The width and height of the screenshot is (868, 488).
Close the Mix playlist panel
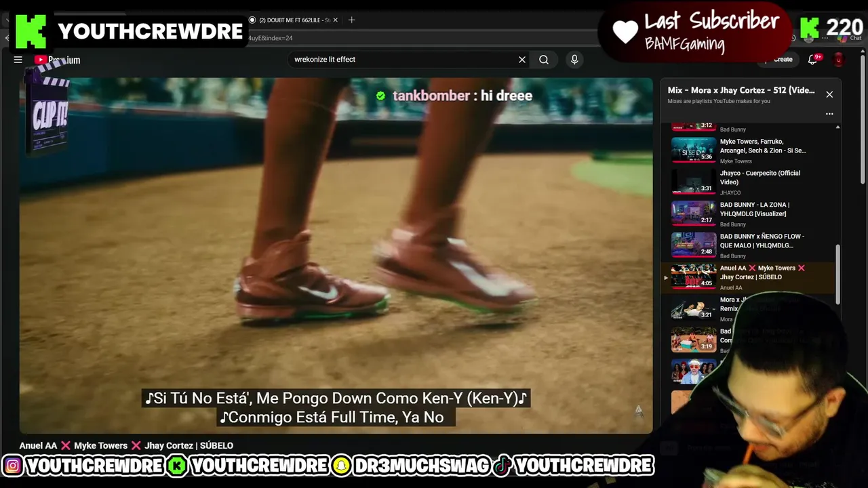pyautogui.click(x=829, y=94)
